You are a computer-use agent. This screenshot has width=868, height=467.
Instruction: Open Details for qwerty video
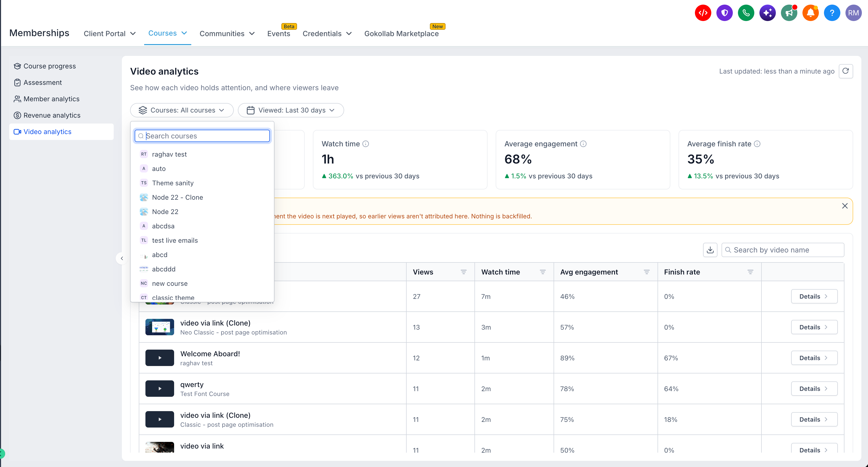(814, 388)
